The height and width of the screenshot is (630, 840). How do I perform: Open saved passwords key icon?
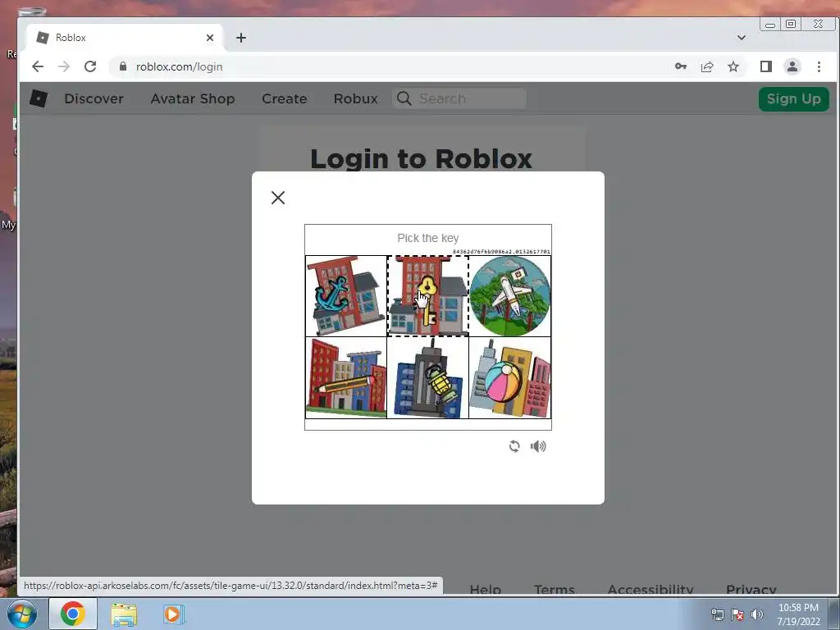(x=680, y=66)
